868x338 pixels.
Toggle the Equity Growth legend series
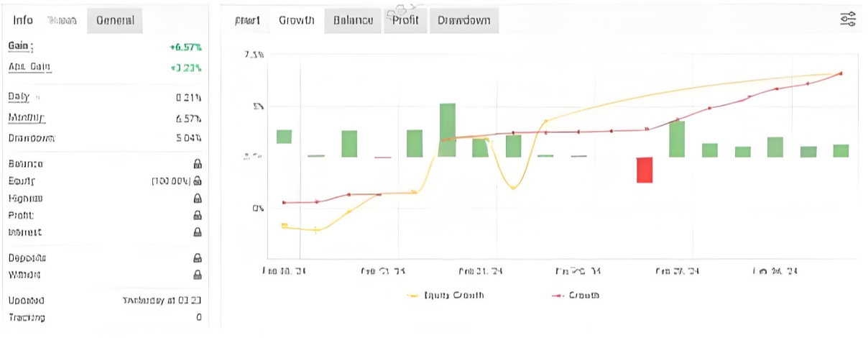[x=445, y=295]
